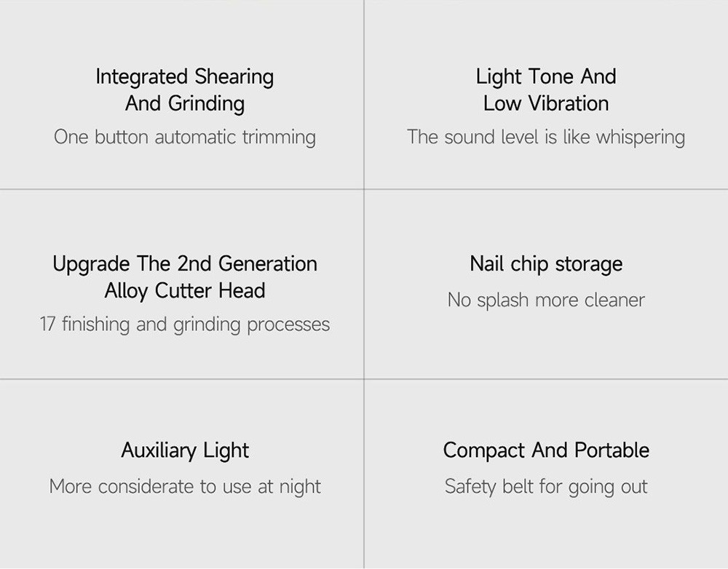Screen dimensions: 728x569
Task: Select "The sound level is like whispering" text
Action: coord(546,137)
